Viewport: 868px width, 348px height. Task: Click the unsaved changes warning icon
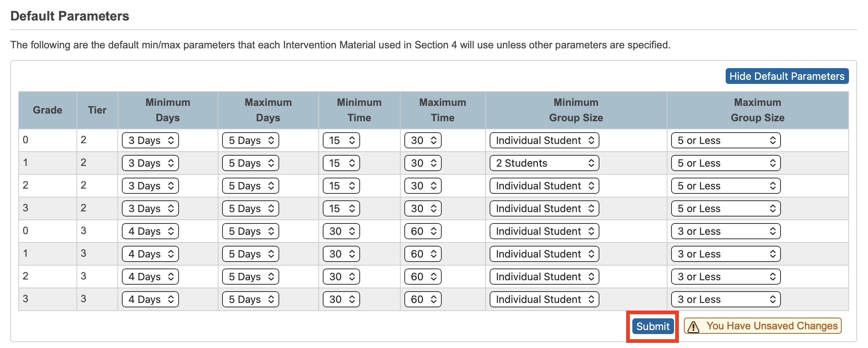tap(693, 326)
